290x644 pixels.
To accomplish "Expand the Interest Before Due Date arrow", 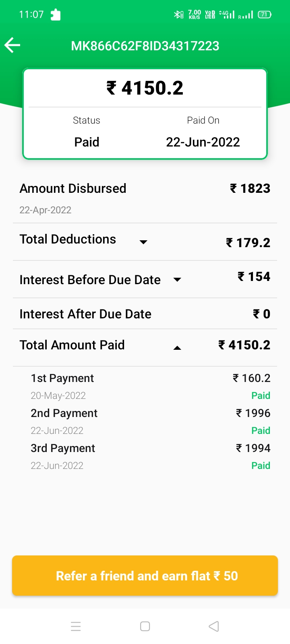I will pyautogui.click(x=177, y=279).
